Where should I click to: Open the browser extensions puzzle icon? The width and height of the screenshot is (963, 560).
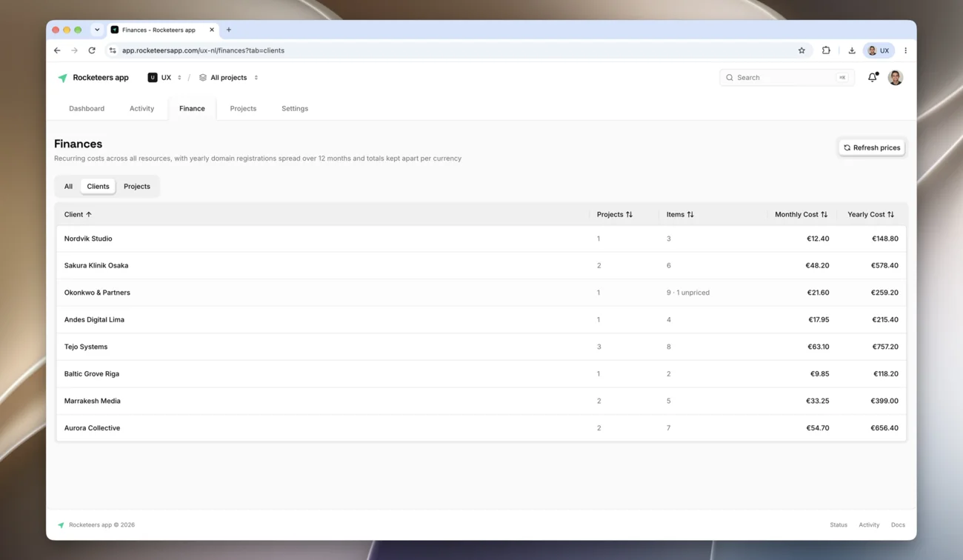pos(826,50)
